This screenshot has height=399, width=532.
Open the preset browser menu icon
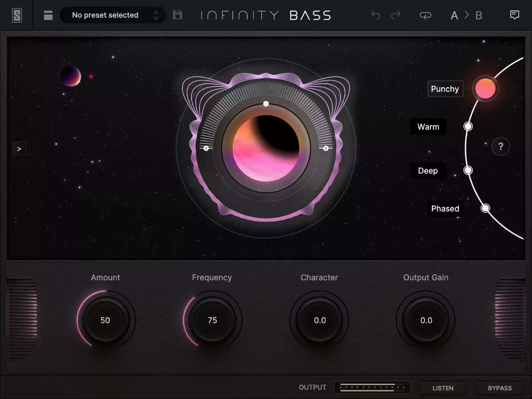(48, 15)
